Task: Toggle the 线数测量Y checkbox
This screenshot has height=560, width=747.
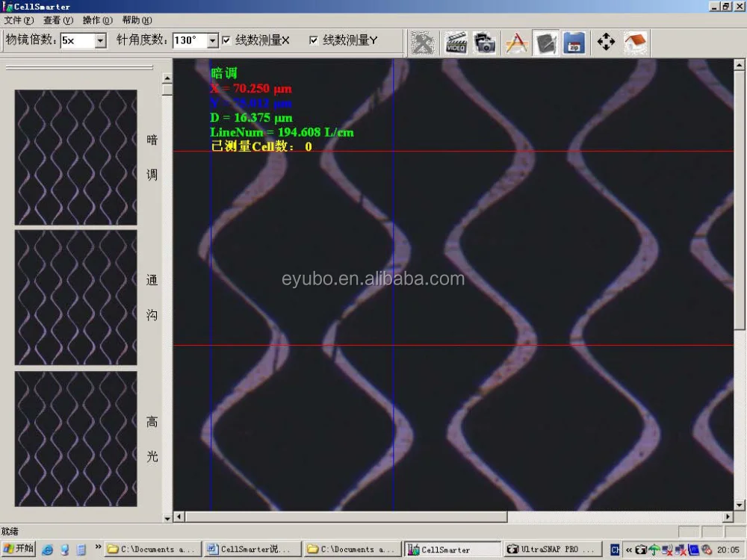Action: pos(314,40)
